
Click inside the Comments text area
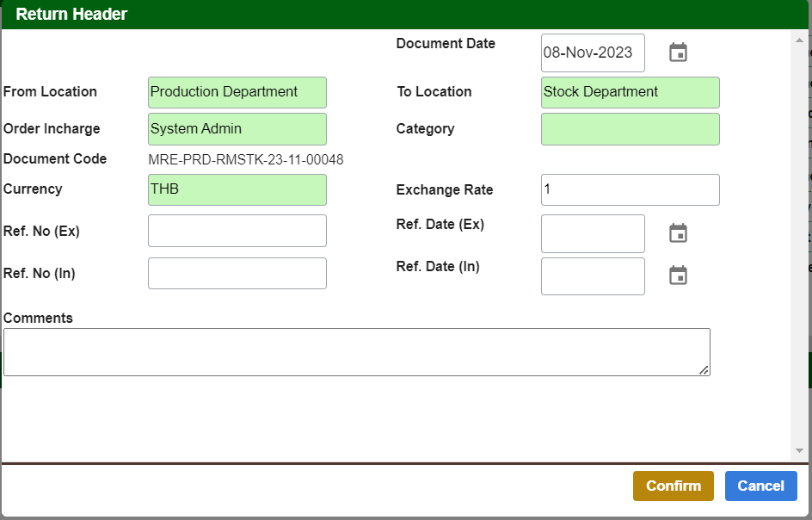click(357, 352)
